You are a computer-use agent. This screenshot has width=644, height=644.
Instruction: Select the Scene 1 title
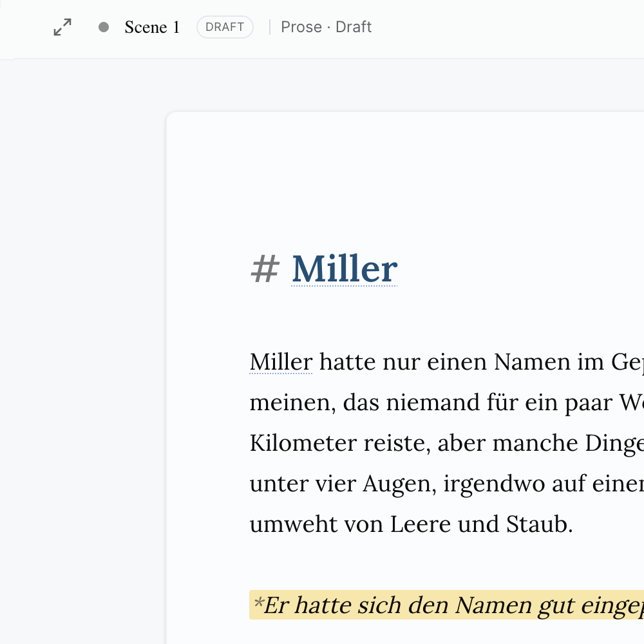pyautogui.click(x=152, y=27)
